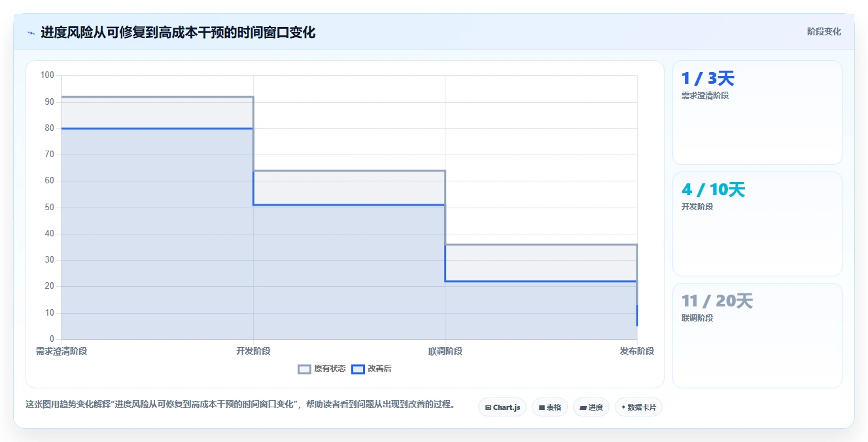Click the description text below the chart
Screen dimensions: 868x442
pyautogui.click(x=240, y=404)
